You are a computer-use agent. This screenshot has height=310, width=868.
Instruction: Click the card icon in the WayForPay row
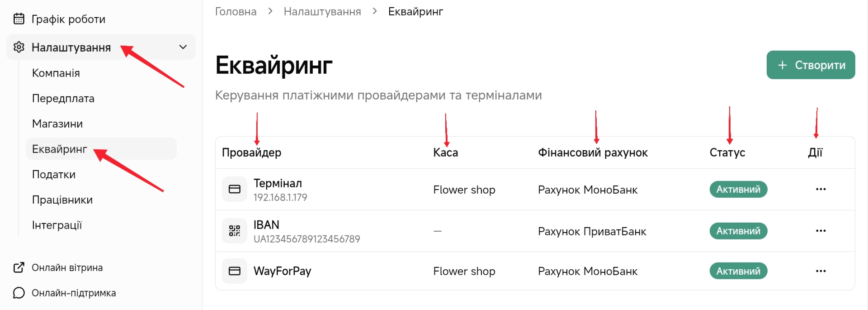[234, 271]
